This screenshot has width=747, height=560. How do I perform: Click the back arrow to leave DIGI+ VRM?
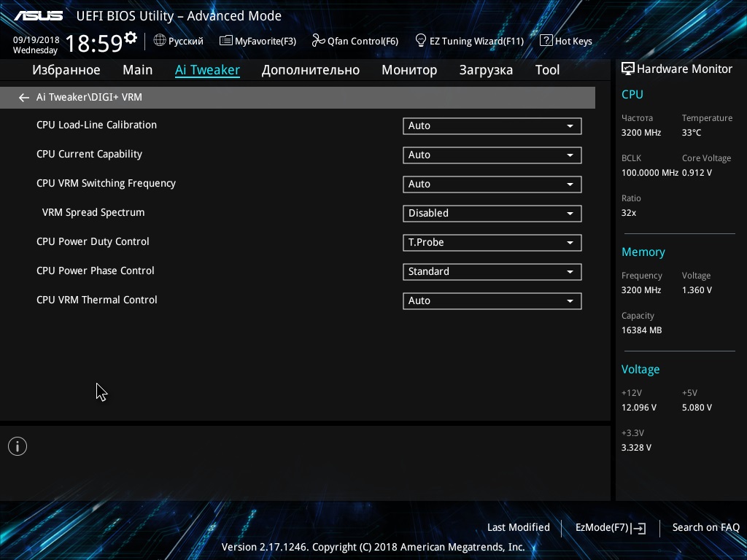tap(24, 98)
